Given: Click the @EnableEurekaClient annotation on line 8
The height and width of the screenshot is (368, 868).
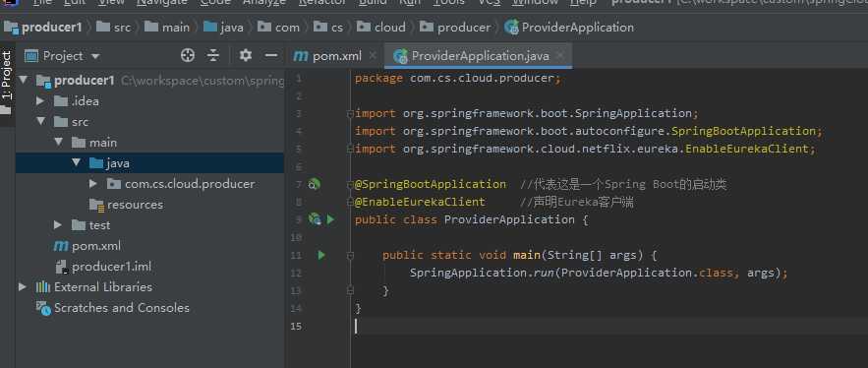Looking at the screenshot, I should pyautogui.click(x=420, y=203).
